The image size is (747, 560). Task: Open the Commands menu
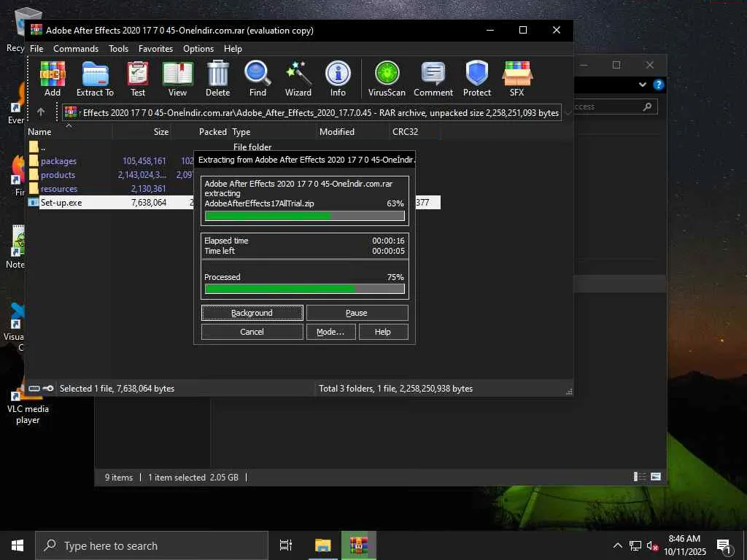(76, 49)
